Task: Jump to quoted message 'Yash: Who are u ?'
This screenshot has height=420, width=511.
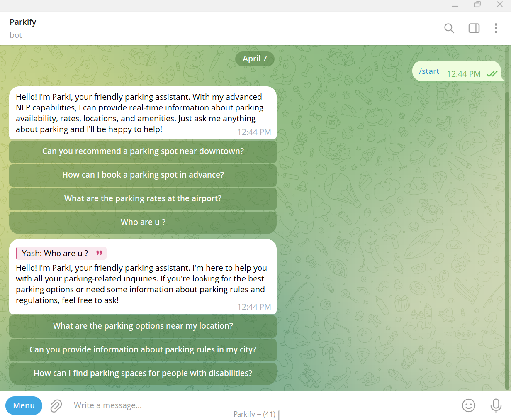Action: 61,253
